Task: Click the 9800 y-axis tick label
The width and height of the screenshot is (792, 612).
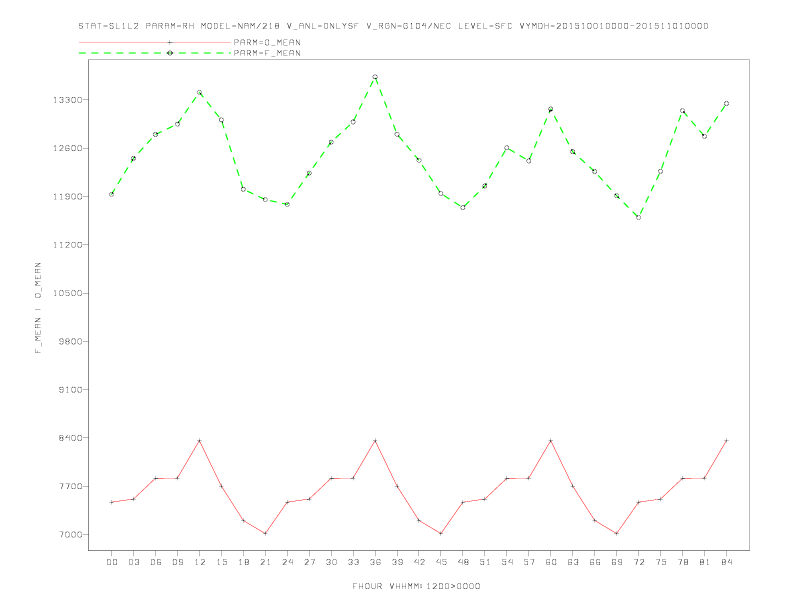Action: pyautogui.click(x=70, y=341)
